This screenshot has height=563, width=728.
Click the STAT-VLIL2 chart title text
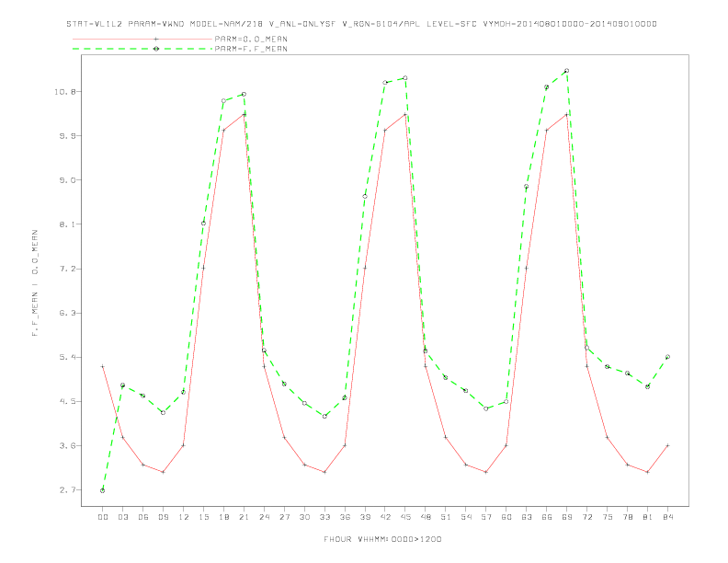[x=361, y=24]
